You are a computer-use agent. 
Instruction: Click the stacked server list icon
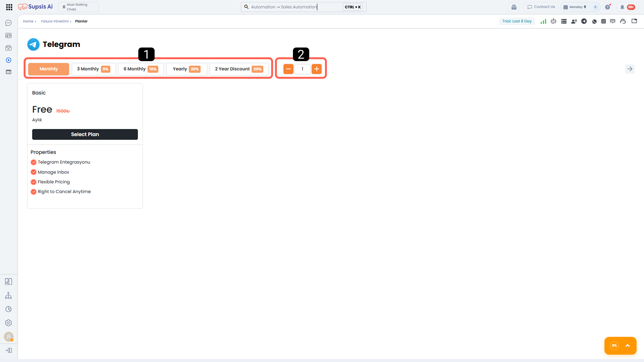pyautogui.click(x=564, y=21)
